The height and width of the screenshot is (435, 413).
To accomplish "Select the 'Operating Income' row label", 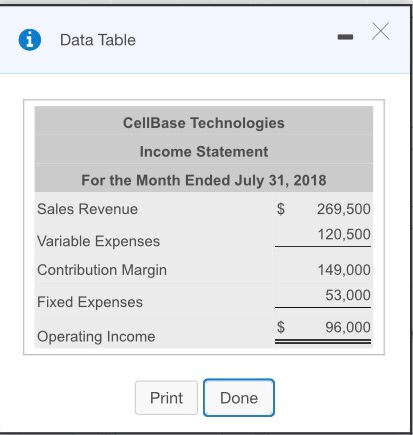I will pos(96,336).
